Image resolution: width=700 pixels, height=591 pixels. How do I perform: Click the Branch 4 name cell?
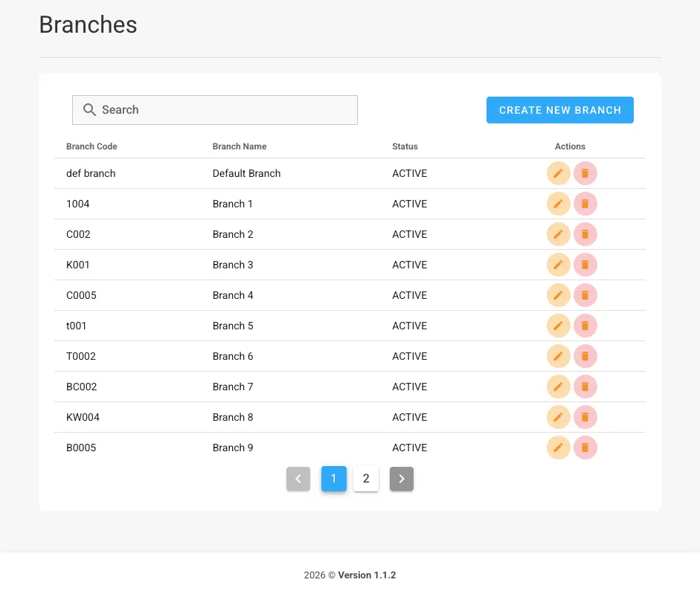coord(233,295)
